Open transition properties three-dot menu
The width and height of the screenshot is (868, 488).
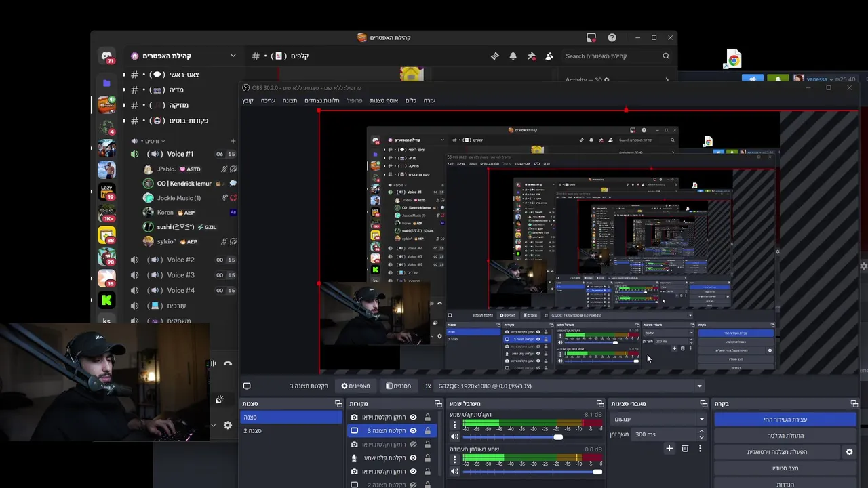pyautogui.click(x=700, y=448)
